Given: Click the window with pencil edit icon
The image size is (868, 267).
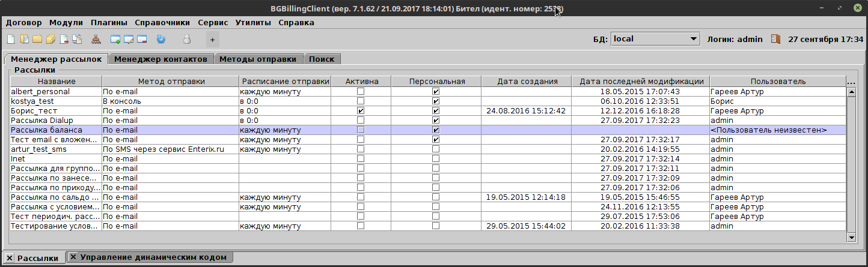Looking at the screenshot, I should point(129,40).
